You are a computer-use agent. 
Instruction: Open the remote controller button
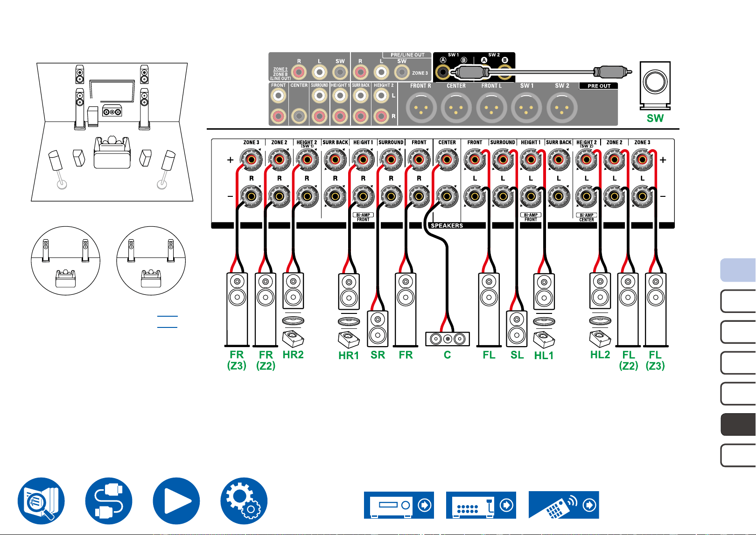point(564,505)
